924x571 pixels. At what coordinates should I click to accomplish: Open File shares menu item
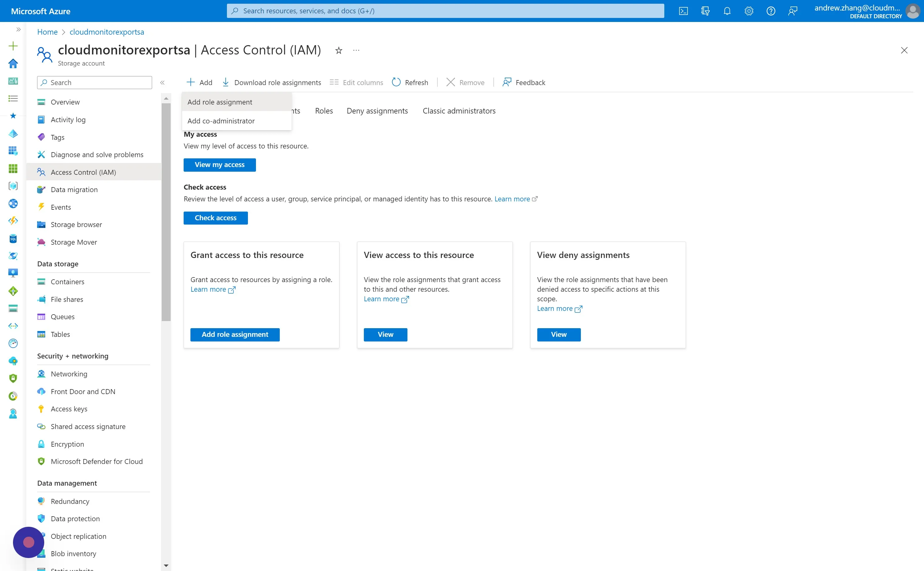94,299
